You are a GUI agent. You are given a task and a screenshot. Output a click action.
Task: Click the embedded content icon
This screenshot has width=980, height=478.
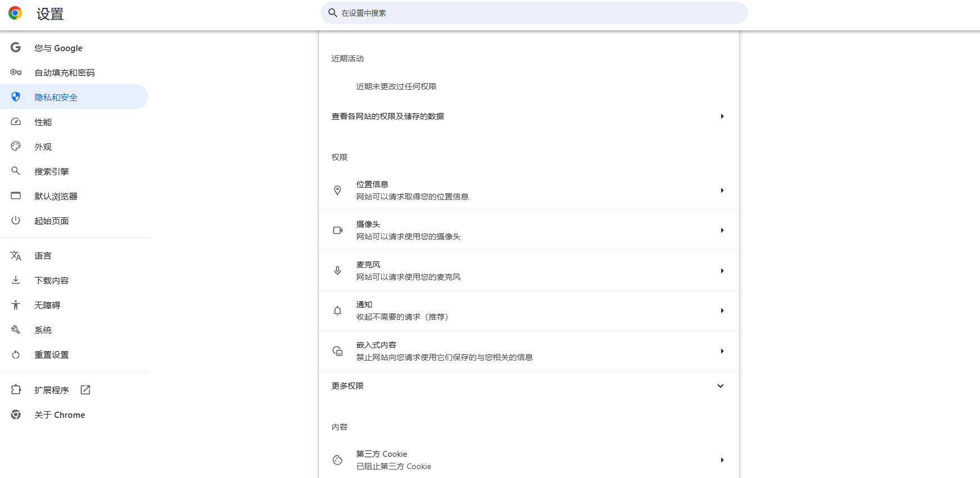[x=338, y=351]
